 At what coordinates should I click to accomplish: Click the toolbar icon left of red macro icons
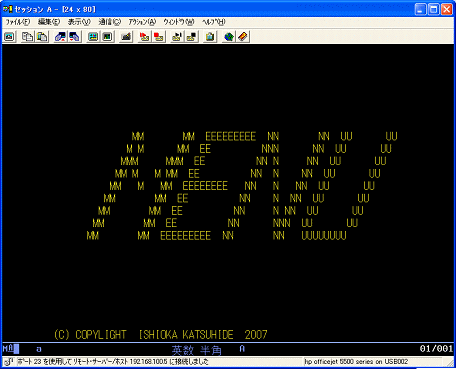point(126,36)
